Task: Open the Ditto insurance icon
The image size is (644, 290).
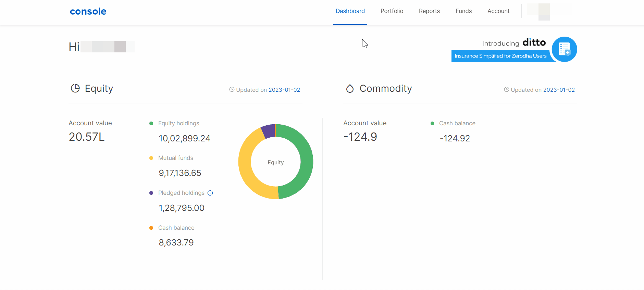Action: click(564, 49)
